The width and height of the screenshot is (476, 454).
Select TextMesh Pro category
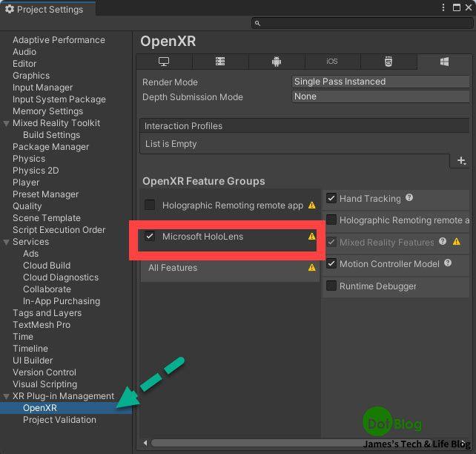42,325
